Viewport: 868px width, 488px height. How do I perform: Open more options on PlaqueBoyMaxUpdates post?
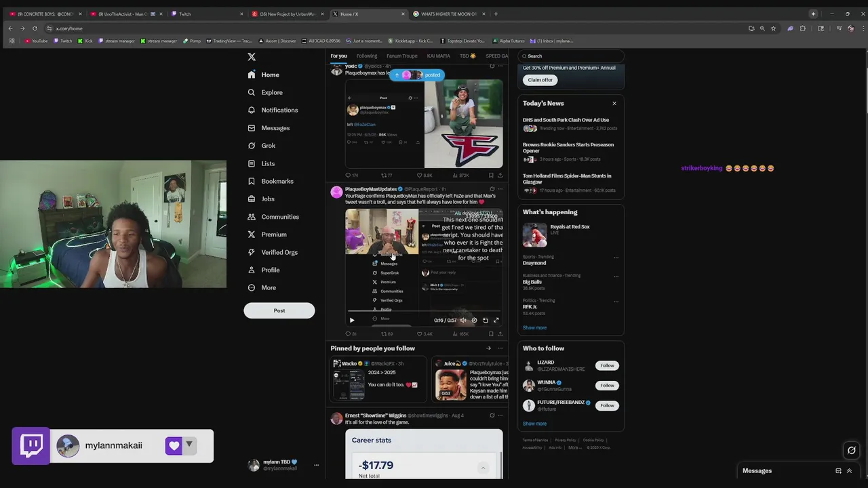(500, 189)
